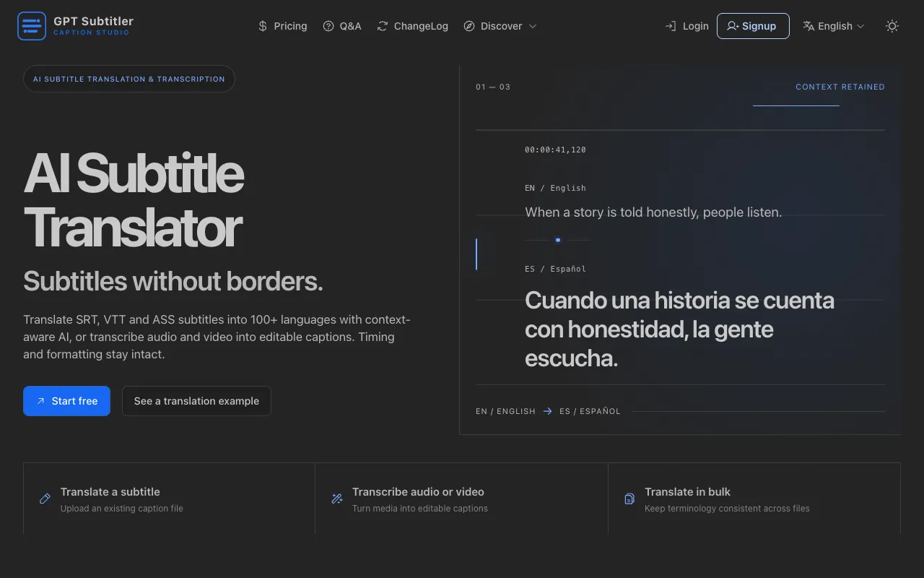Open the Discover menu
924x578 pixels.
tap(500, 26)
